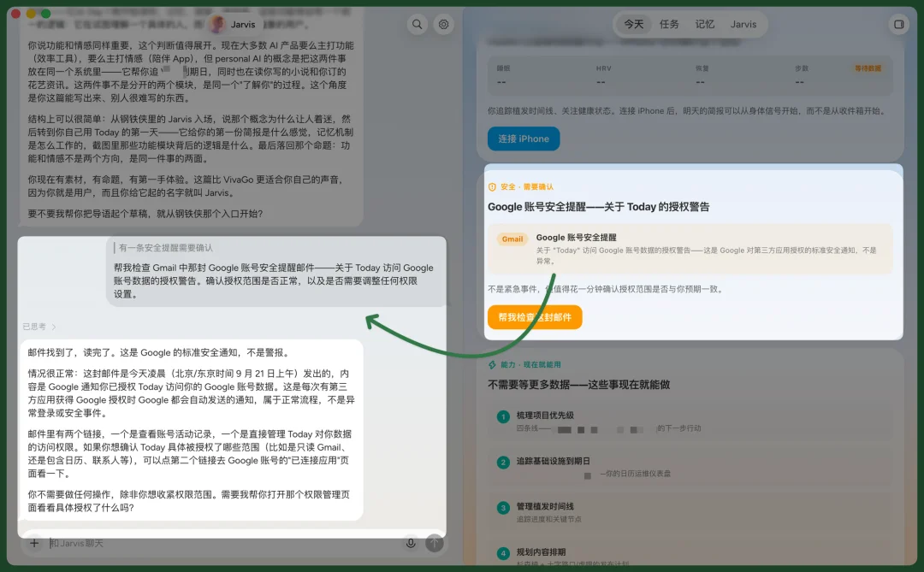924x572 pixels.
Task: Click the orange 帮我检查这封邮件 button
Action: click(535, 317)
